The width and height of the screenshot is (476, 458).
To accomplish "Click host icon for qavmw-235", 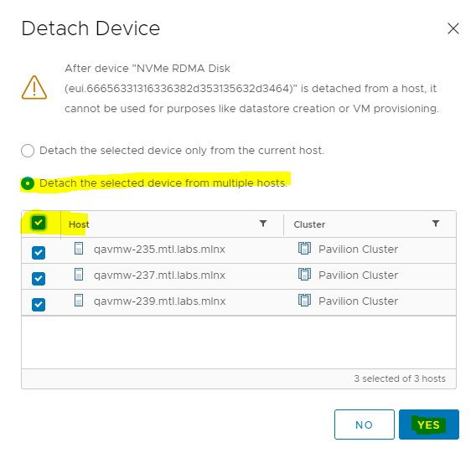I will click(79, 249).
